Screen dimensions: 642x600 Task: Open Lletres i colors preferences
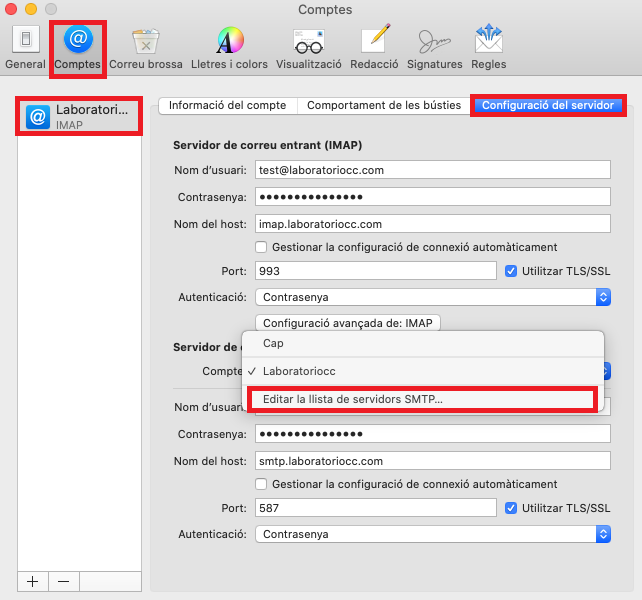230,47
